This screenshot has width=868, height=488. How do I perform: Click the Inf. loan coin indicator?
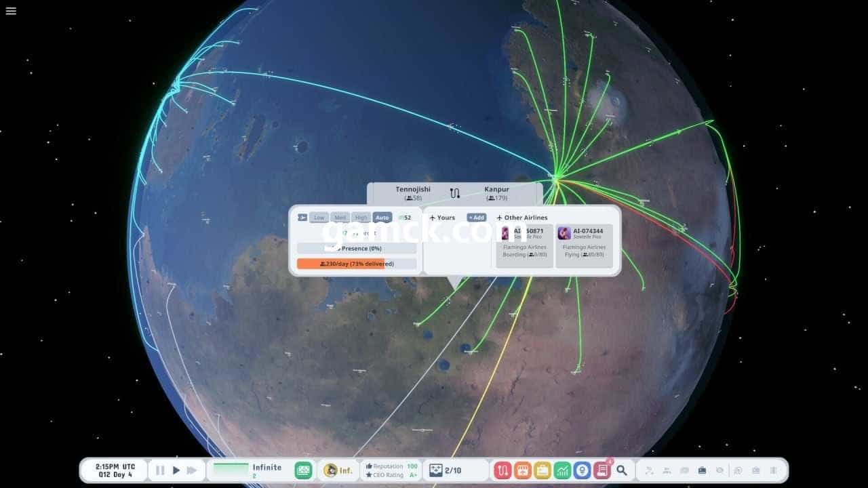click(x=338, y=470)
